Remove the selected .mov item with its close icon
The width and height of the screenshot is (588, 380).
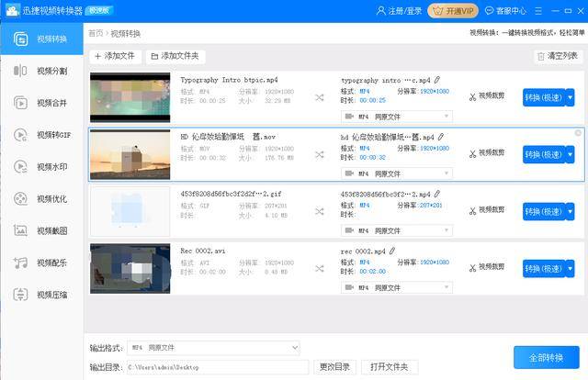(x=578, y=133)
